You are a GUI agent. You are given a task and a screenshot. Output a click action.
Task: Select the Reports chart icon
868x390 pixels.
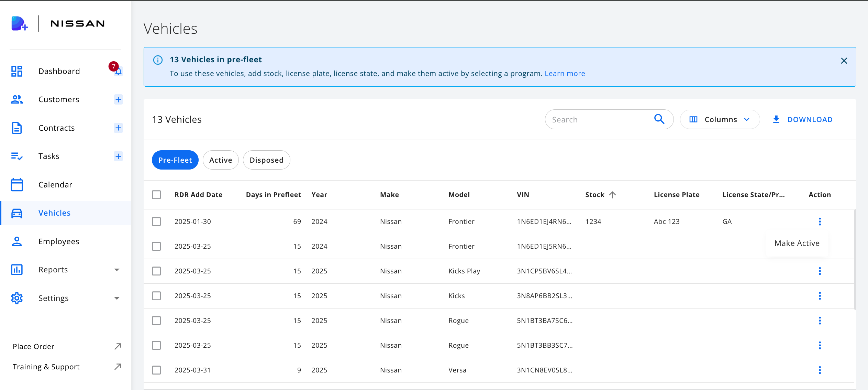point(17,270)
